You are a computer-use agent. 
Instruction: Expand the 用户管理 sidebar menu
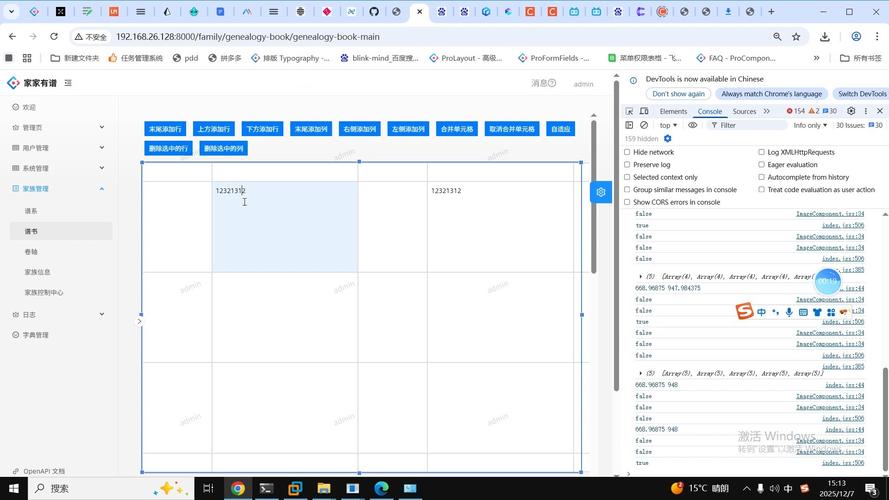[x=60, y=148]
